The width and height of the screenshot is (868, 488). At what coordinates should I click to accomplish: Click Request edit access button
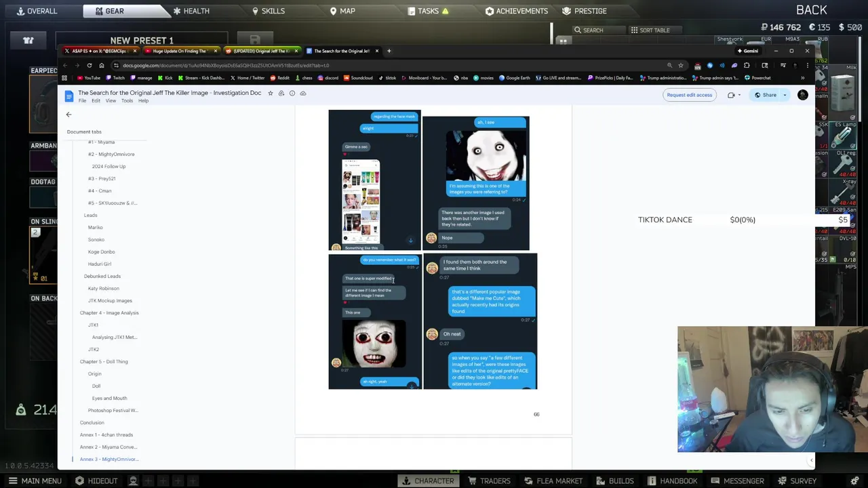[689, 95]
